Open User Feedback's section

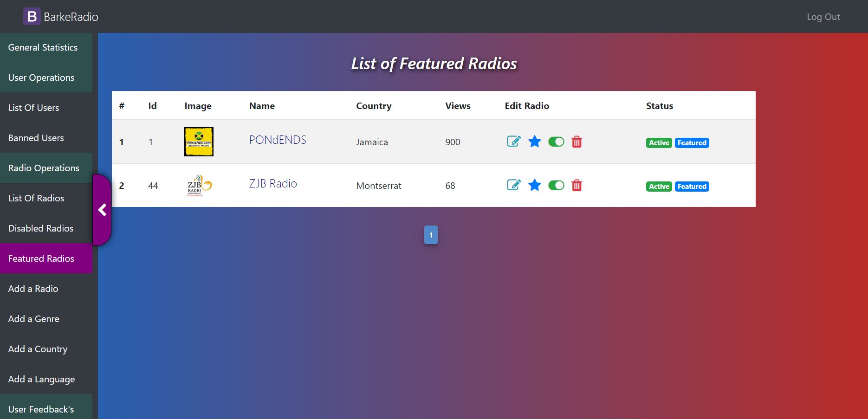tap(46, 407)
